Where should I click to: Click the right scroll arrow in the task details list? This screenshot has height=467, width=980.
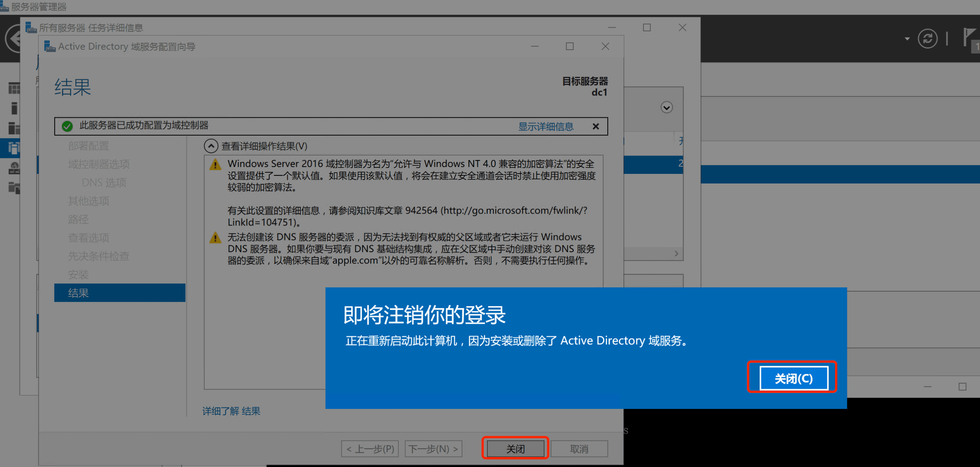pos(676,253)
